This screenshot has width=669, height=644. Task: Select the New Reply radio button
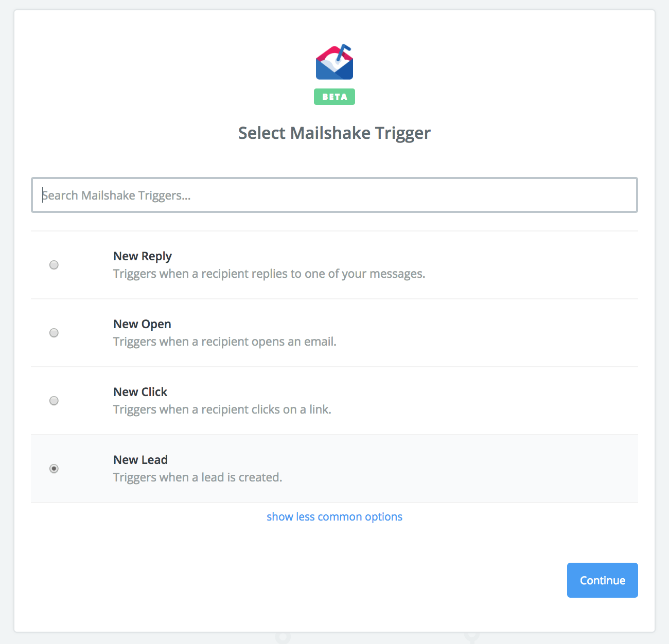pos(54,265)
